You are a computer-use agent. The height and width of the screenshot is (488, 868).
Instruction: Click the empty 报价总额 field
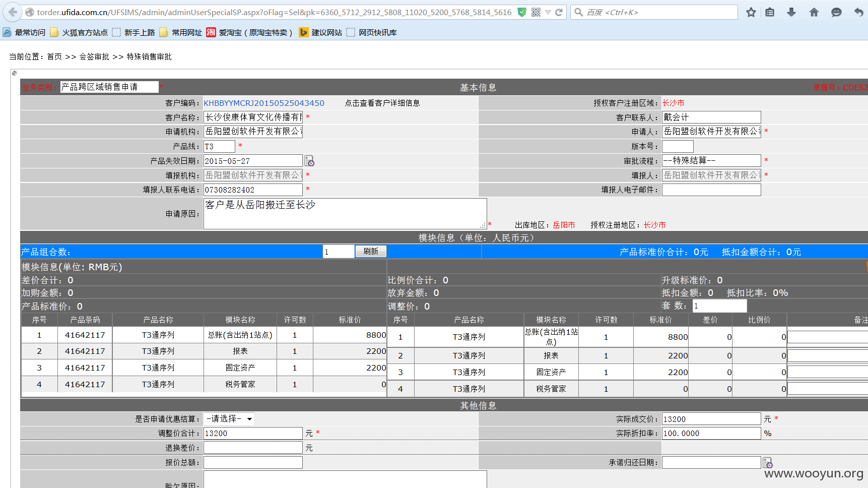(253, 462)
